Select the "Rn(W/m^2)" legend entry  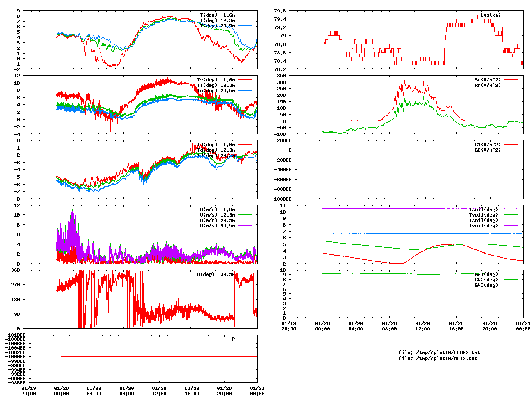click(488, 85)
